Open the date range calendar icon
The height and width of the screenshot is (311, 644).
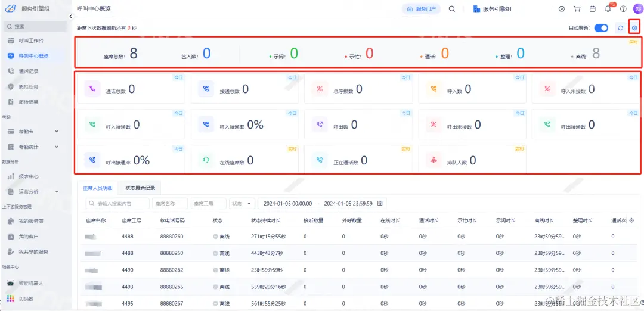tap(380, 204)
